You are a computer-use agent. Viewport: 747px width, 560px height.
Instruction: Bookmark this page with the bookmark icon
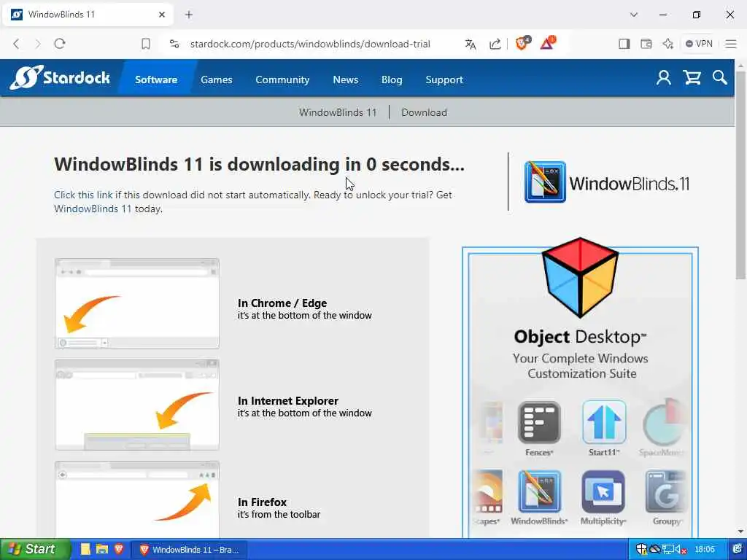tap(146, 44)
